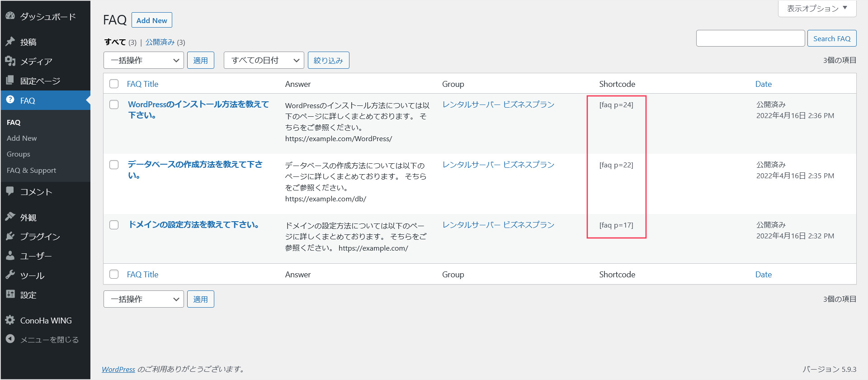
Task: Click the pushpin icon for Posts
Action: pos(10,42)
